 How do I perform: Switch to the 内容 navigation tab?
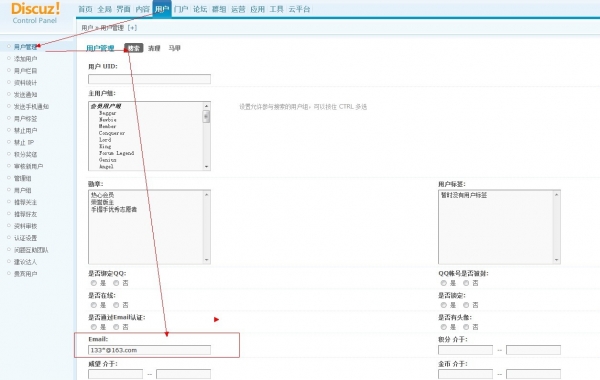point(143,9)
